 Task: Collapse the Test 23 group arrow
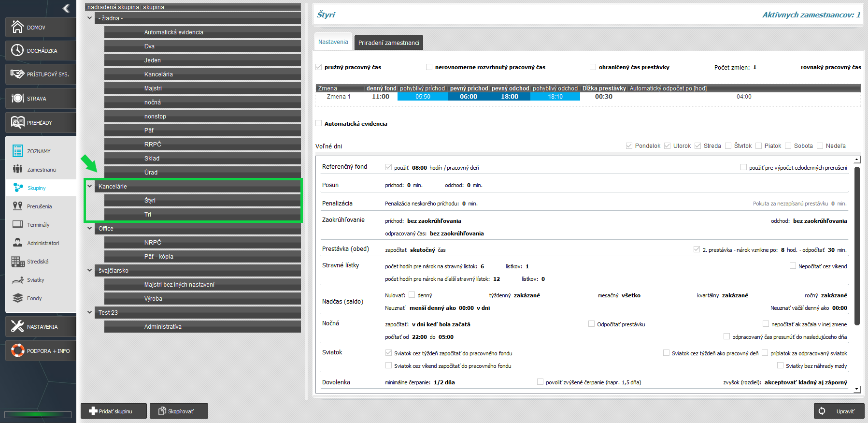(x=89, y=312)
